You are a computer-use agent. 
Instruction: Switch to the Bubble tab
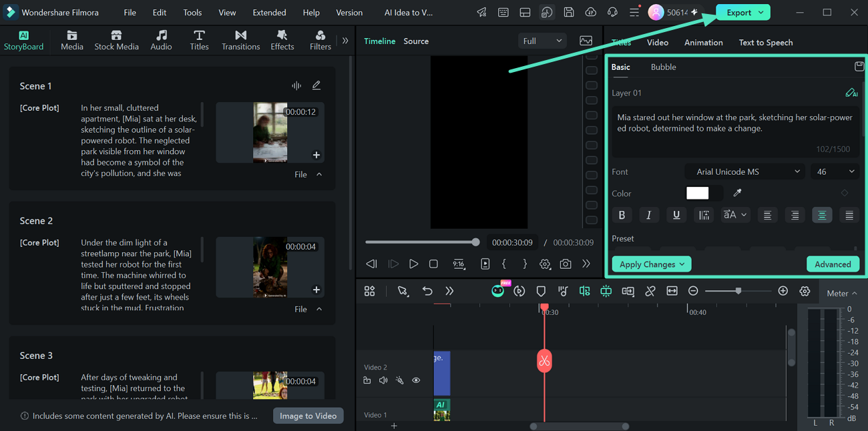663,67
